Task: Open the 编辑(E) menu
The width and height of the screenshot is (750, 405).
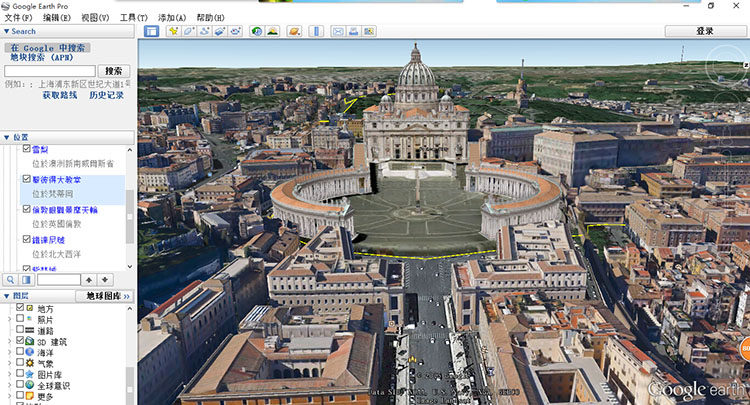Action: (57, 18)
